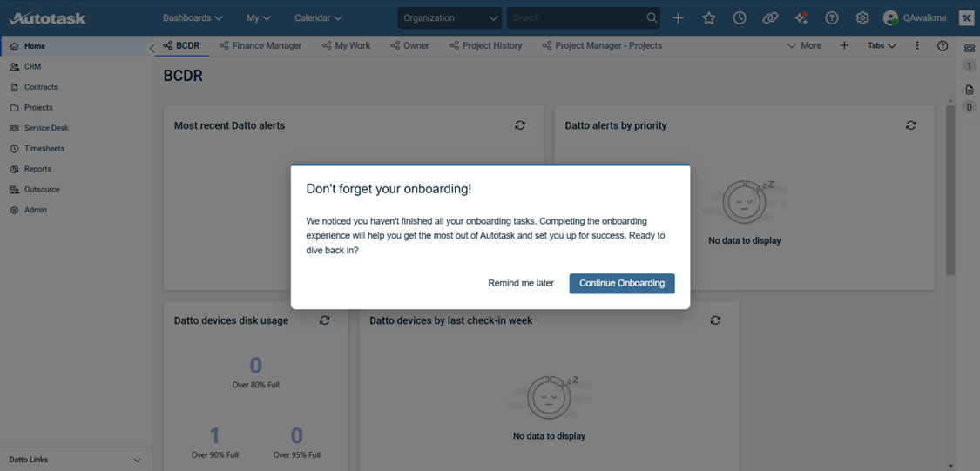Refresh Datto devices by last check-in widget
This screenshot has width=980, height=471.
tap(716, 320)
